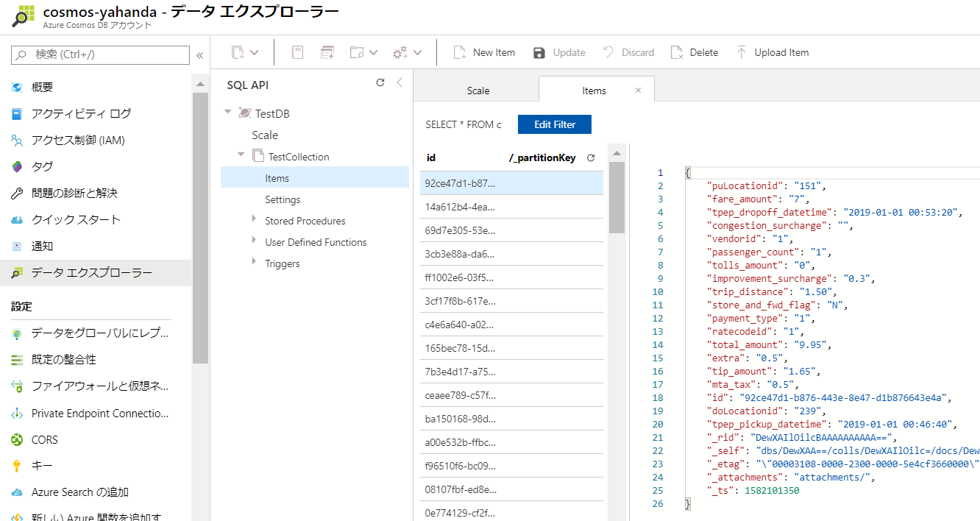980x521 pixels.
Task: Click the New Item toolbar button
Action: [x=484, y=52]
